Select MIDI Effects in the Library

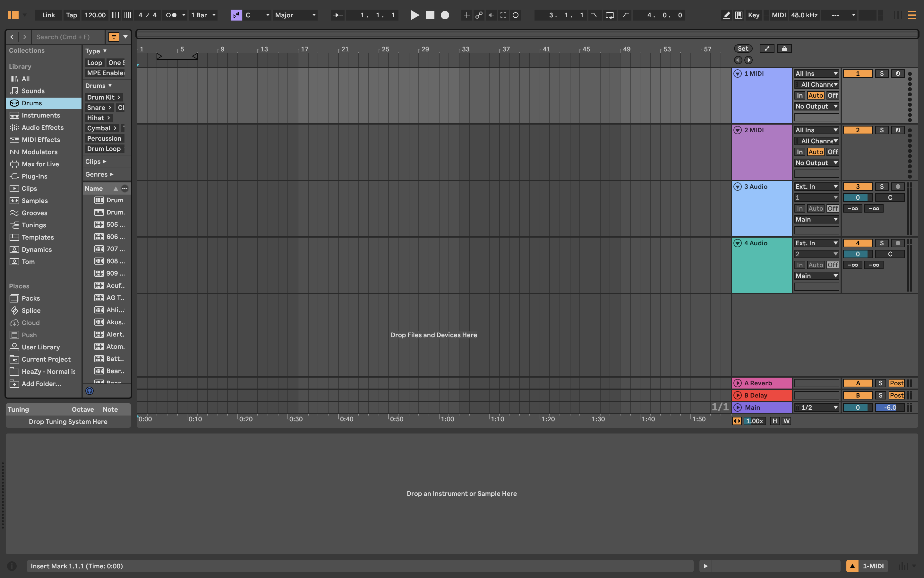point(44,140)
